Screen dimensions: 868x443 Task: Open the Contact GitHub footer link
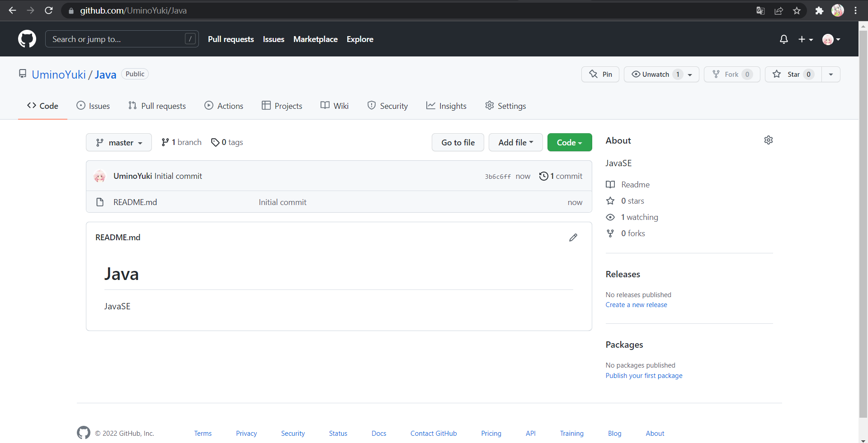[x=434, y=434]
